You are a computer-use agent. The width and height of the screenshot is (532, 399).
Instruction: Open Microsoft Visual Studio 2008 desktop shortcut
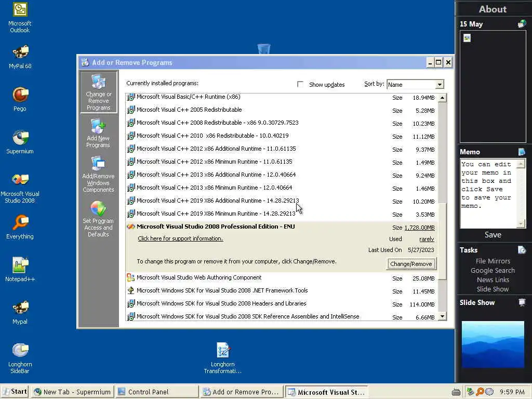click(x=20, y=188)
